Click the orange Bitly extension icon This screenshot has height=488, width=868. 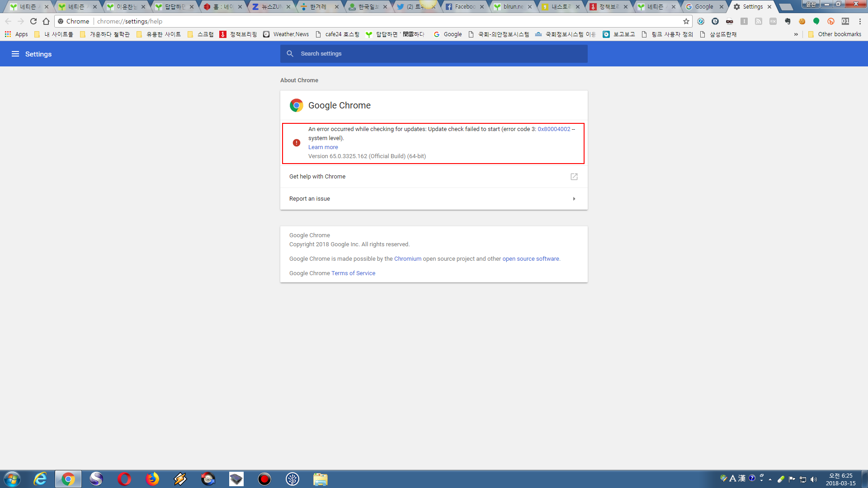[x=831, y=21]
